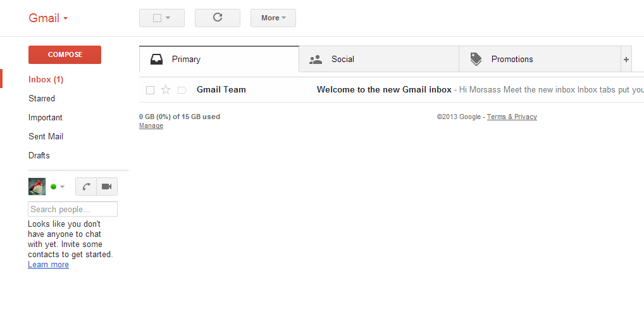Toggle the select-all checkbox in toolbar
Viewport: 644px width, 330px height.
pos(157,18)
